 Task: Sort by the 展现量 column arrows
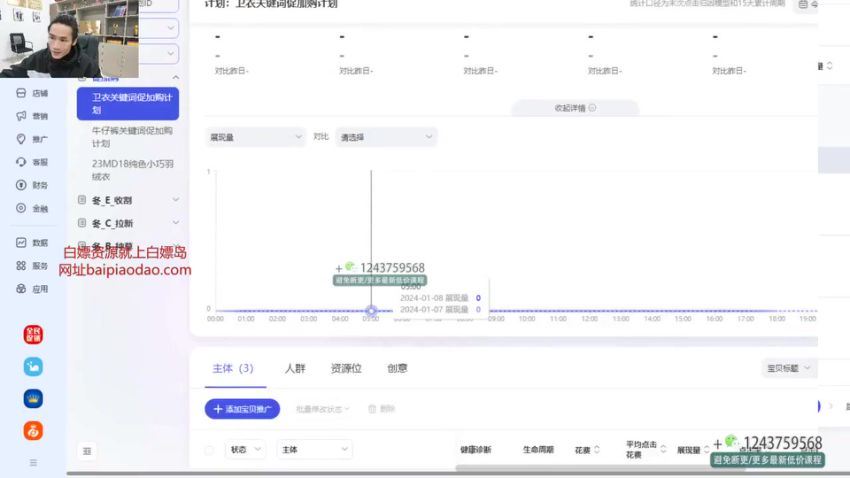click(x=706, y=450)
